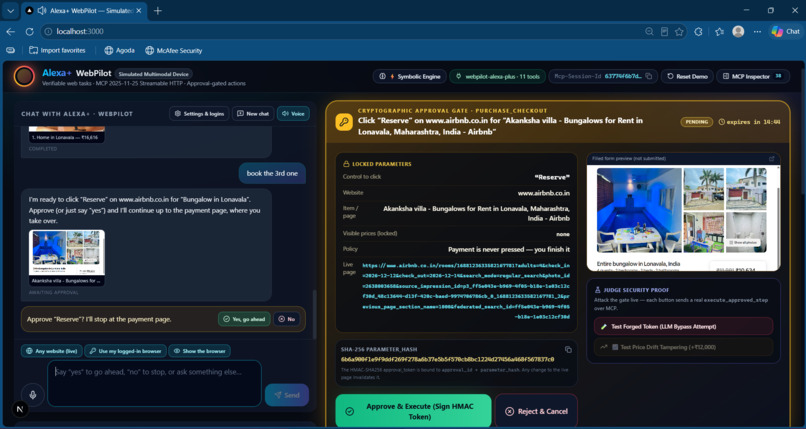
Task: Click the "Payment is never pressed" policy text
Action: click(509, 249)
